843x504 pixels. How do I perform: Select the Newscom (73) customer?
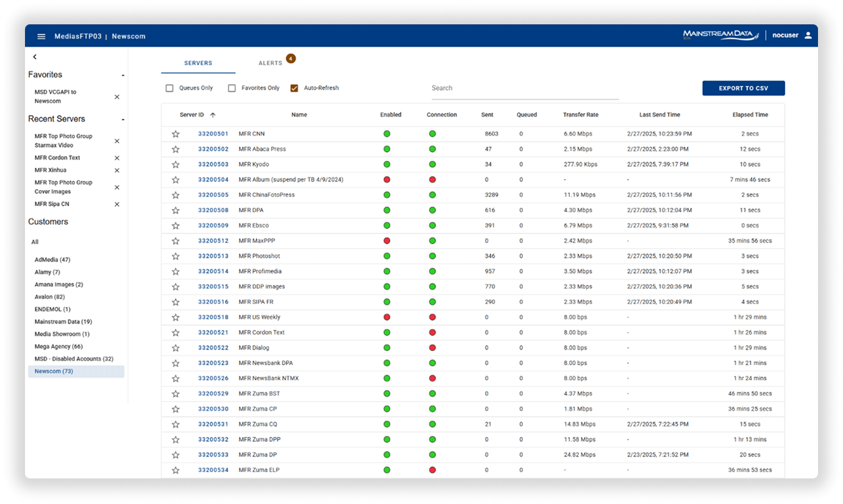76,371
